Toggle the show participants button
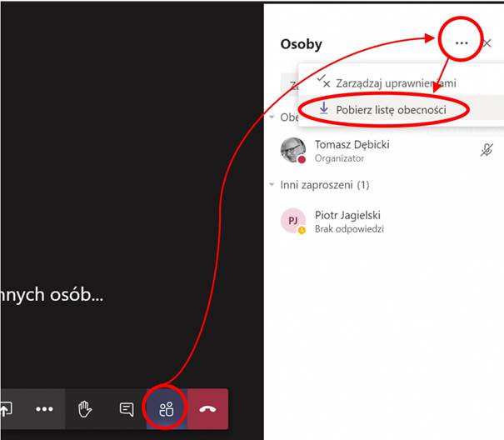Viewport: 504px width, 440px height. click(167, 409)
